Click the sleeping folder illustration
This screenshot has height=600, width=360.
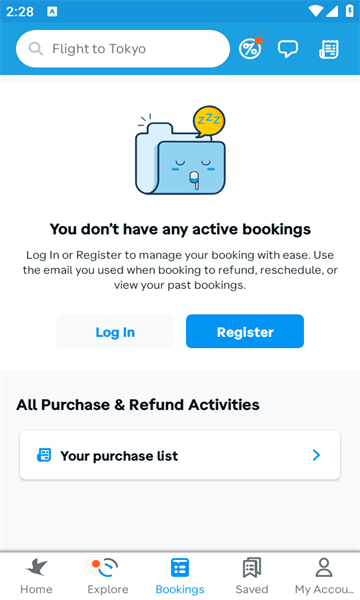[181, 150]
